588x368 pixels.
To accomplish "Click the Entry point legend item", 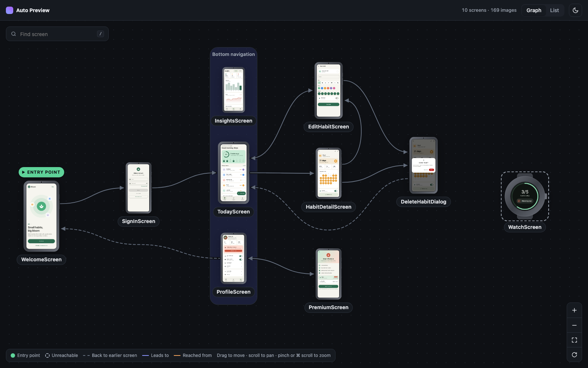I will click(25, 355).
